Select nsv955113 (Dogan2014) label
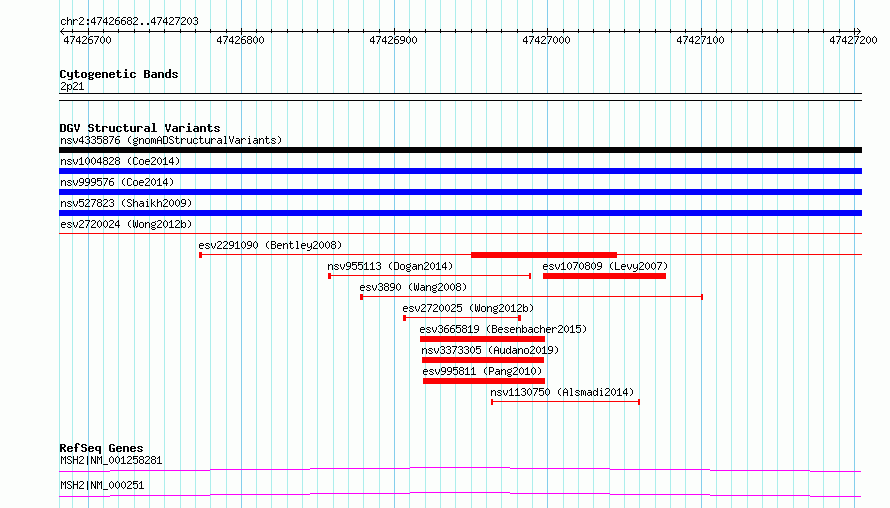This screenshot has width=890, height=508. (390, 266)
